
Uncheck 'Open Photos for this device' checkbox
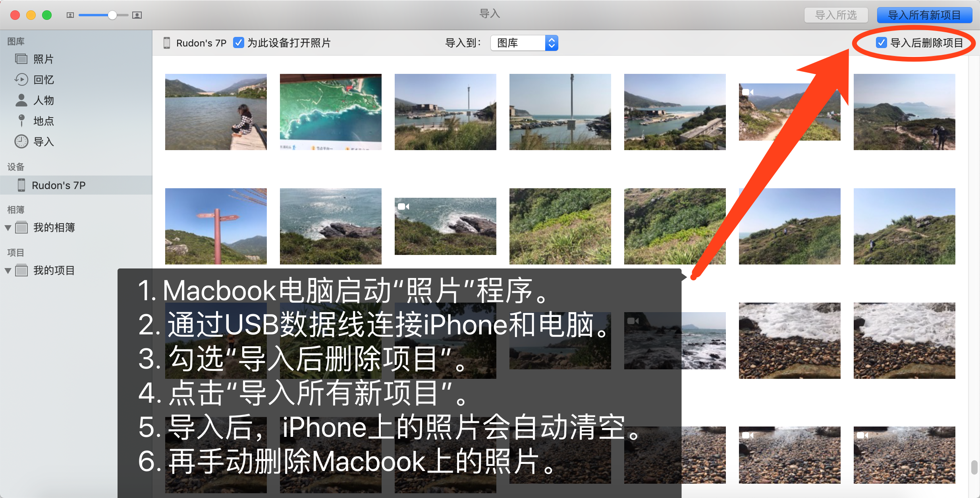click(x=238, y=42)
